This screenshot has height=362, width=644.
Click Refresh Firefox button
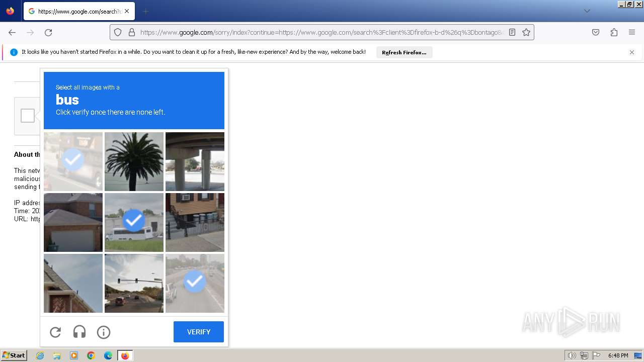(x=404, y=52)
